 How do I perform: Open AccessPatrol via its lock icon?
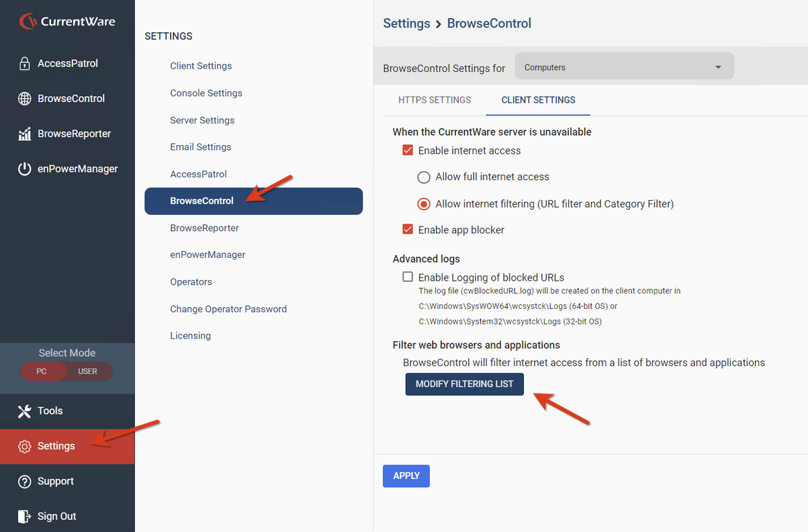coord(25,64)
